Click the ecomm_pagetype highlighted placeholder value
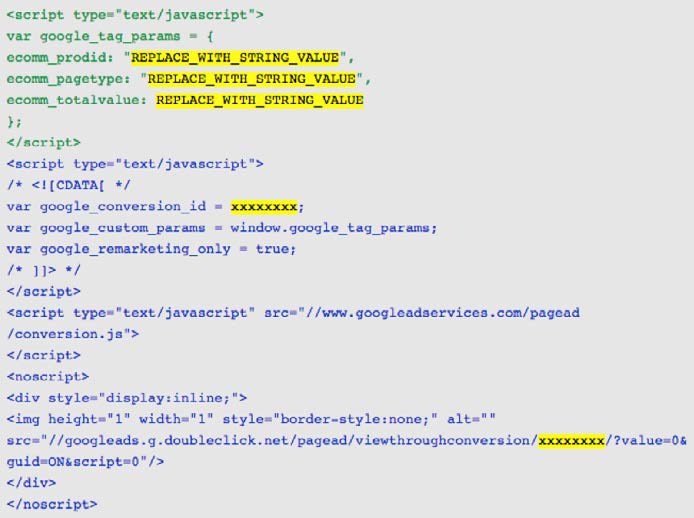Viewport: 694px width, 518px height. point(251,79)
